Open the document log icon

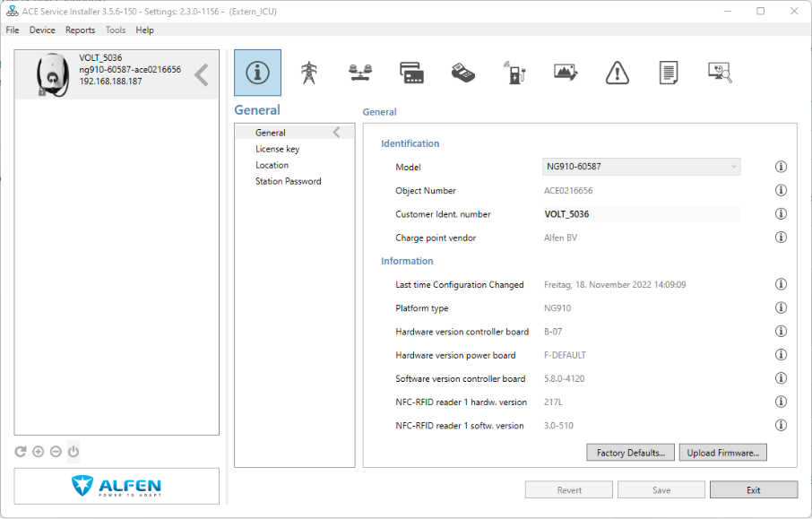[x=669, y=73]
